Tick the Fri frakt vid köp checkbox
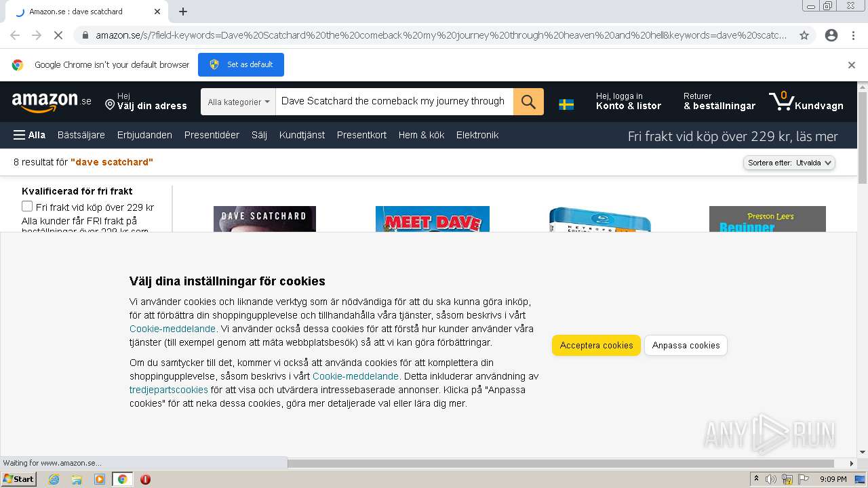868x488 pixels. 27,206
